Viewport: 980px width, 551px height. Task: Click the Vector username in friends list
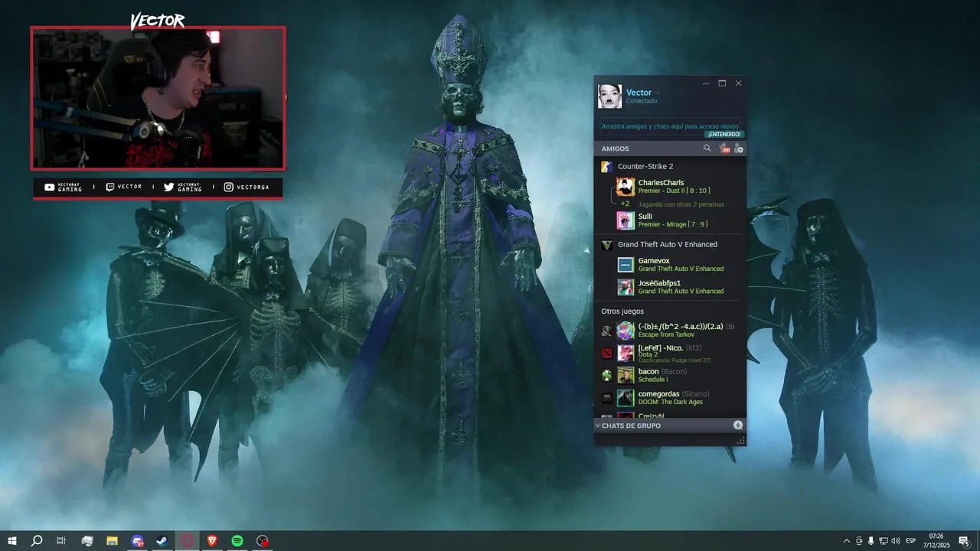coord(639,93)
